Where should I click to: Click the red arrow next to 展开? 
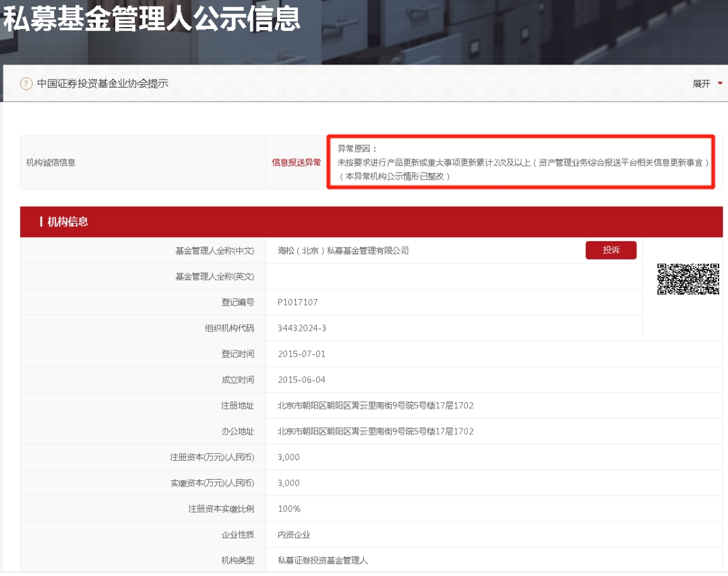[x=720, y=84]
